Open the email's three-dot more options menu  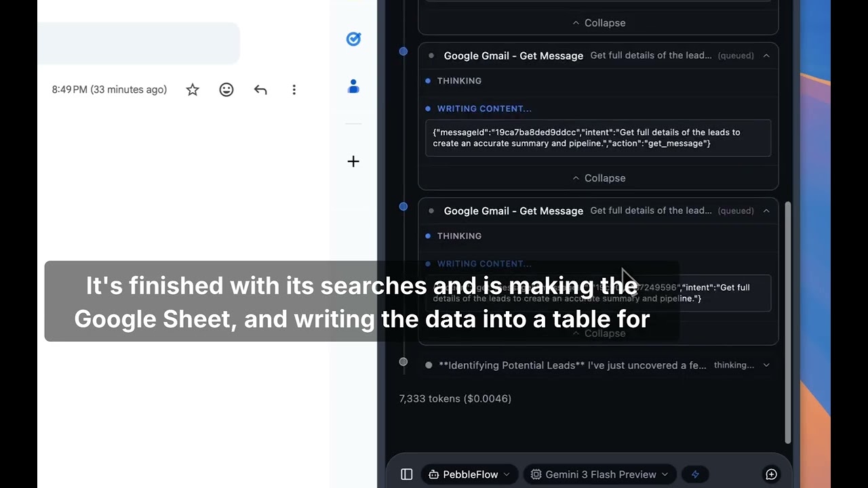(x=294, y=89)
